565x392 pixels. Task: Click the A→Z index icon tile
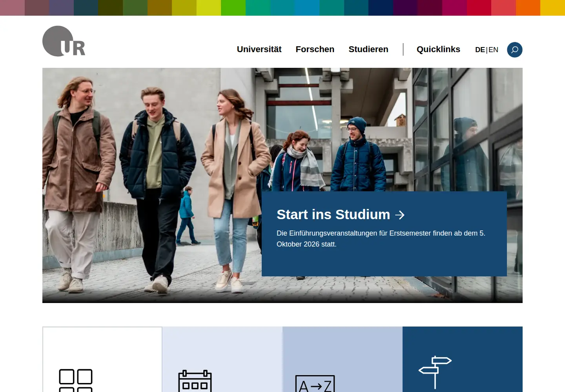[x=343, y=359]
